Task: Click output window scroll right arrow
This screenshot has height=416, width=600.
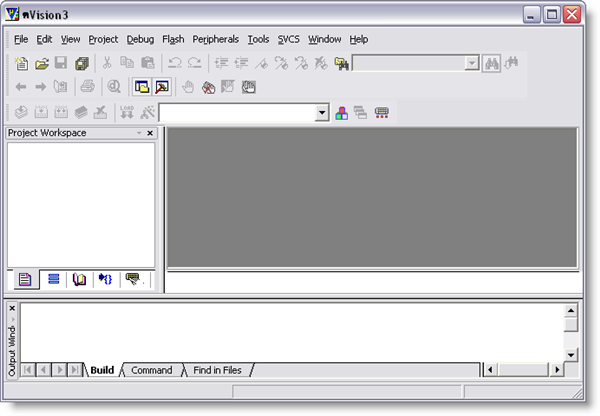Action: (x=557, y=370)
